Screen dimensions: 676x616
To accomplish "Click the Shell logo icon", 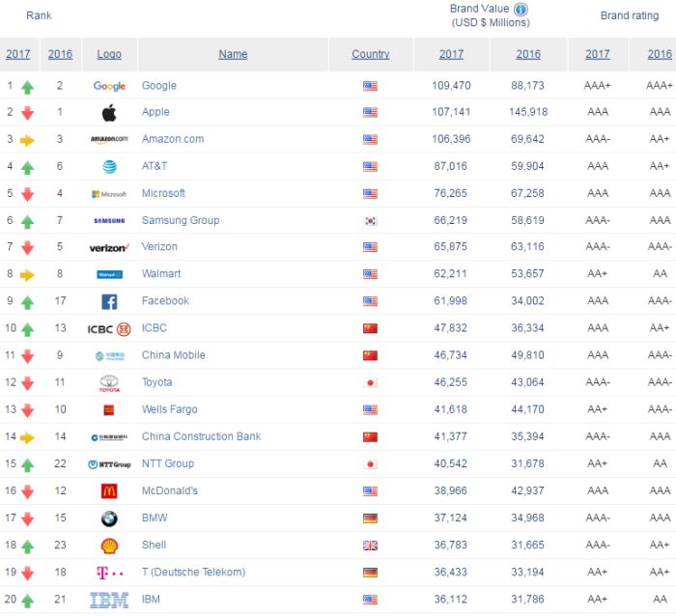I will 109,546.
